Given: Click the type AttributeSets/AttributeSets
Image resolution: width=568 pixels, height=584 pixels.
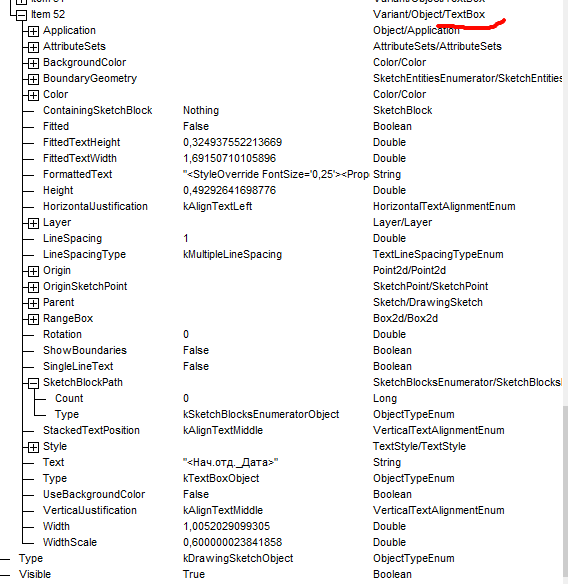Looking at the screenshot, I should (437, 47).
